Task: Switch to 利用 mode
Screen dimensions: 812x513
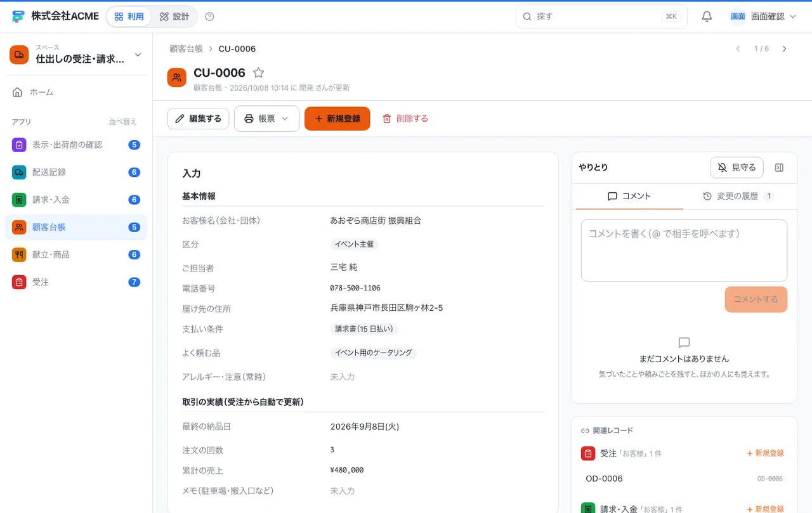Action: coord(129,16)
